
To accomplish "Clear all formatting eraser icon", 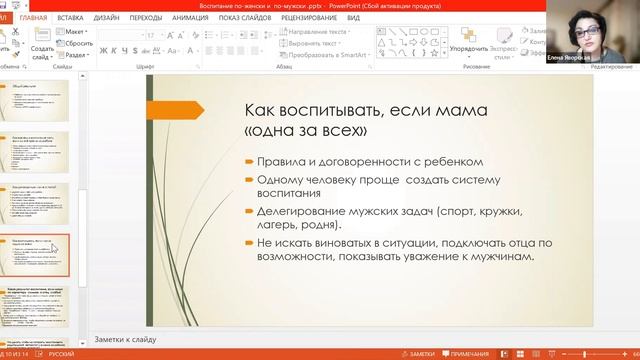I will pyautogui.click(x=196, y=36).
